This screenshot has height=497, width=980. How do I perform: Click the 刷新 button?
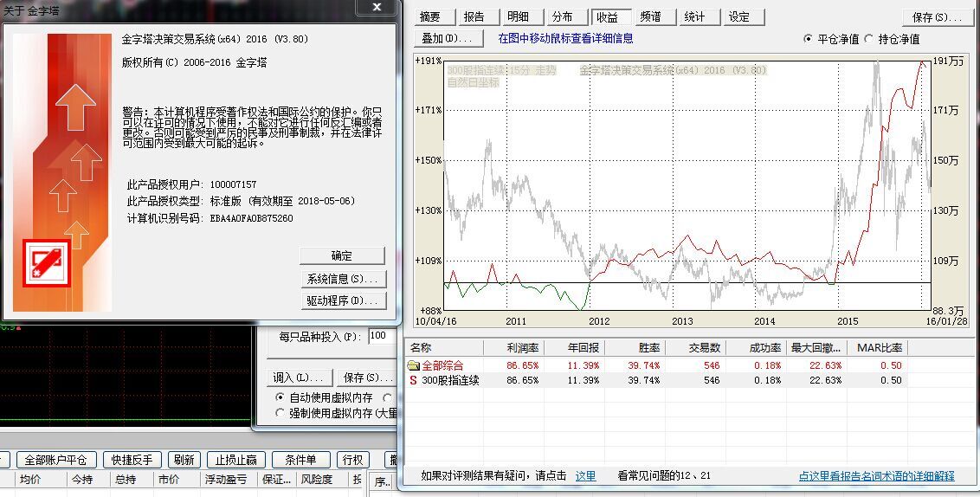click(184, 460)
